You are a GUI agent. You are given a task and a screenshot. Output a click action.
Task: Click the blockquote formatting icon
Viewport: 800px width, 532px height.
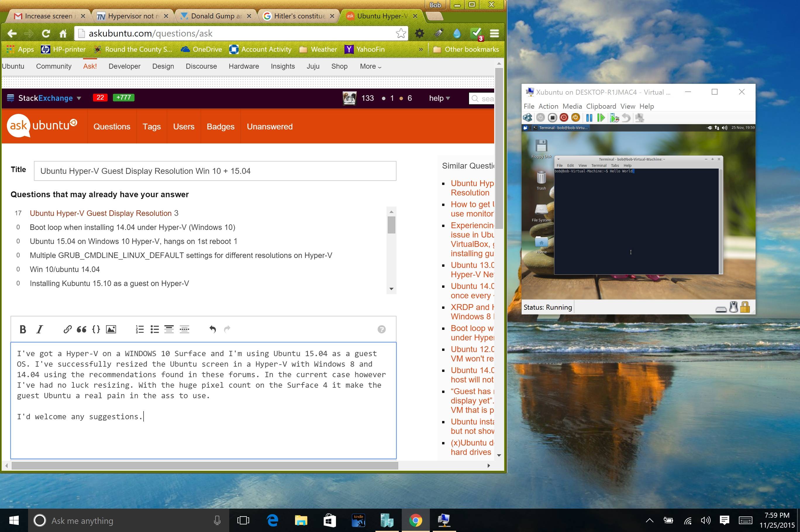pos(82,329)
